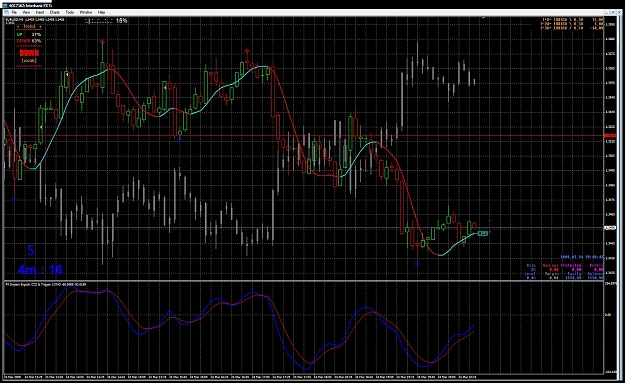Close the chart window

[x=618, y=12]
